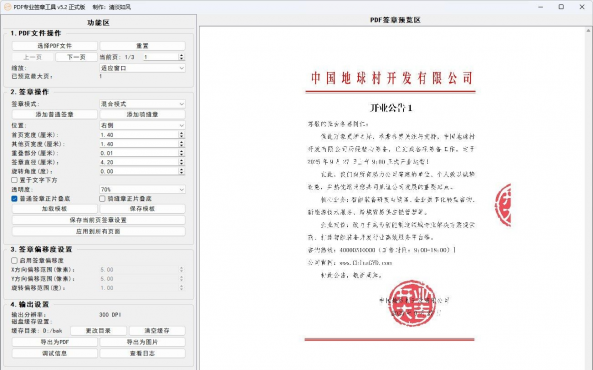Minimize the PDF stamp tool window
The width and height of the screenshot is (593, 370).
coord(541,7)
